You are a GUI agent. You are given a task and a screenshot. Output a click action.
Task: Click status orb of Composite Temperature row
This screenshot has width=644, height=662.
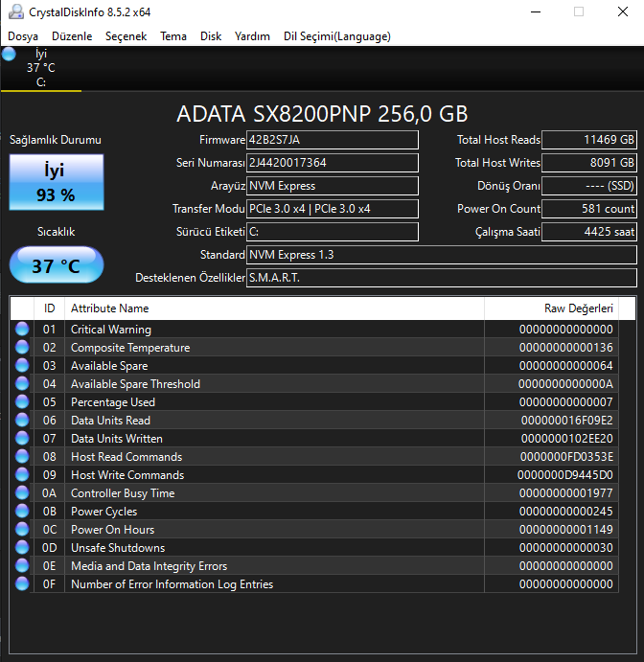pyautogui.click(x=22, y=347)
